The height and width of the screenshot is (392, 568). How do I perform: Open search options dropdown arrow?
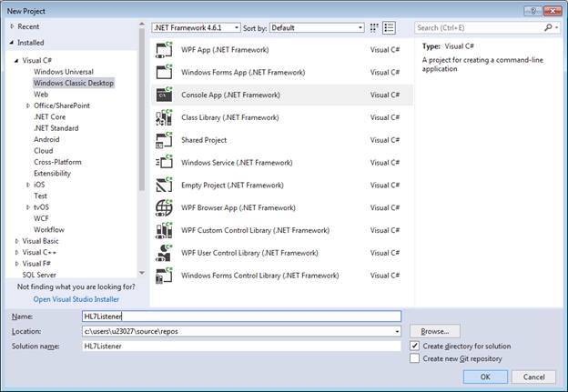557,27
